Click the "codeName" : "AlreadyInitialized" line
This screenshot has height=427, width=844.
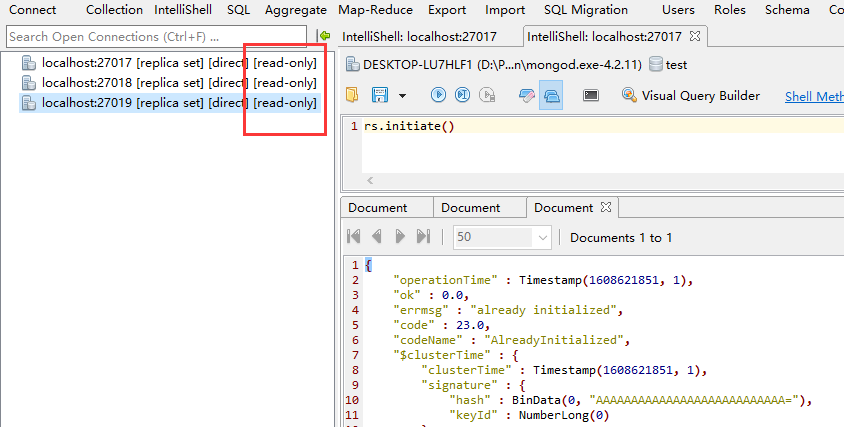coord(511,340)
